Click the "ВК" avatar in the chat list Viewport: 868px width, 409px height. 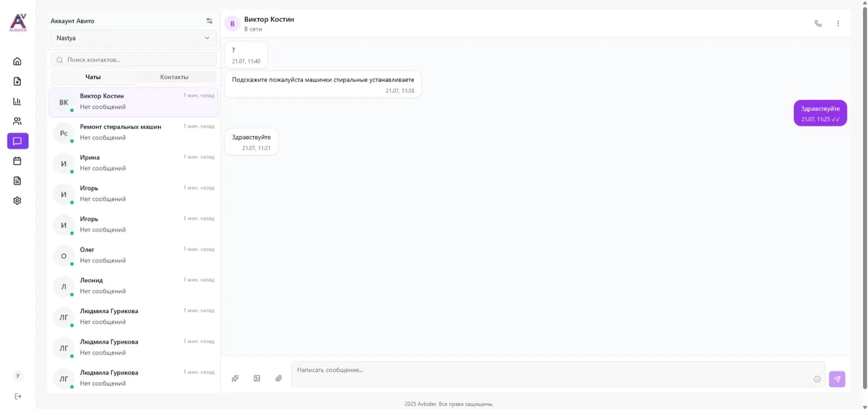click(x=64, y=103)
